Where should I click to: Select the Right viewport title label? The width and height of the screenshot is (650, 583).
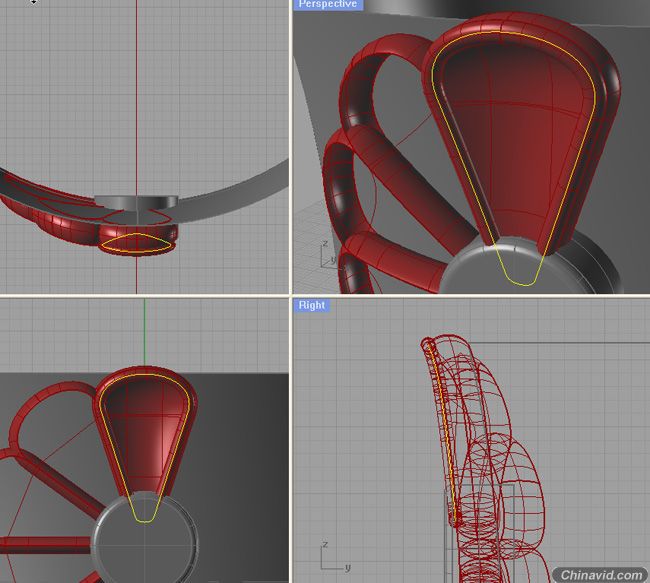coord(312,305)
